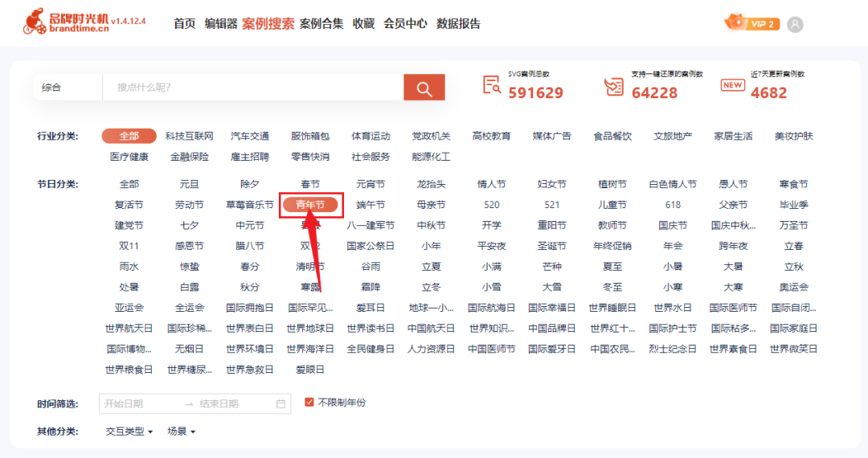Choose the 美妆护肤 industry filter
868x458 pixels.
pos(794,136)
